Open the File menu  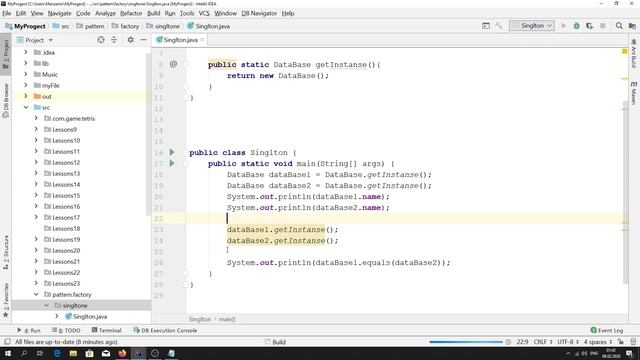coord(7,13)
